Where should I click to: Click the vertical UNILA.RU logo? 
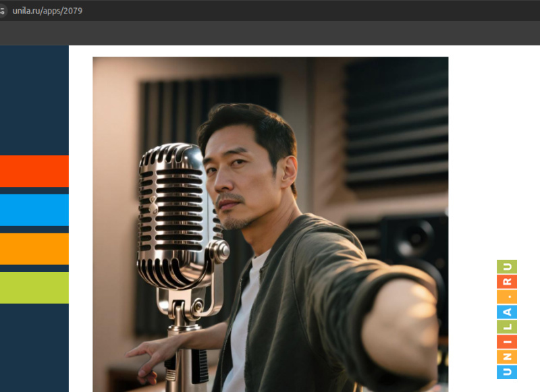tap(507, 319)
